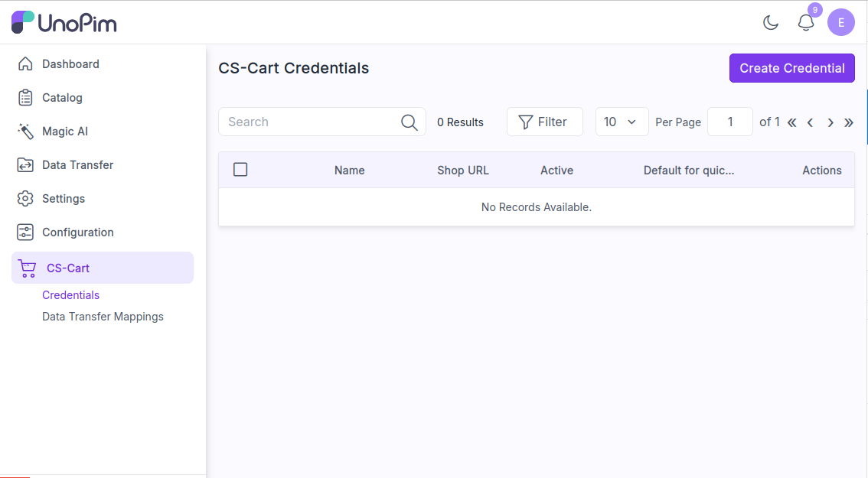The height and width of the screenshot is (478, 868).
Task: Focus the Search input field
Action: click(x=322, y=122)
